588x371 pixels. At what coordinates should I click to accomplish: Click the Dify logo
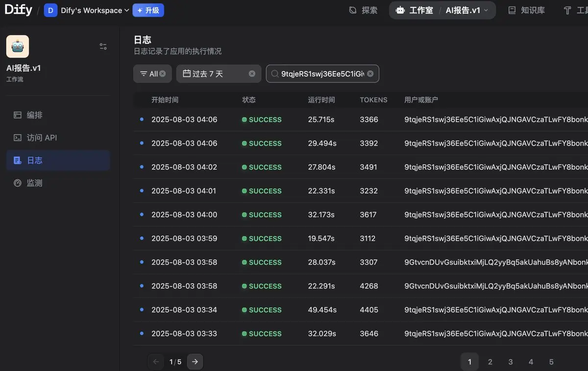pyautogui.click(x=18, y=10)
